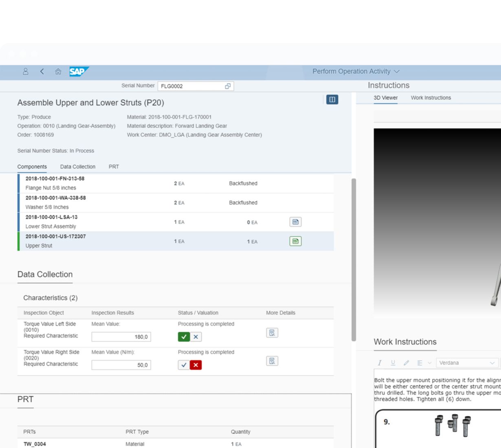The image size is (501, 448).
Task: Switch to the Work Instructions tab
Action: pos(431,98)
